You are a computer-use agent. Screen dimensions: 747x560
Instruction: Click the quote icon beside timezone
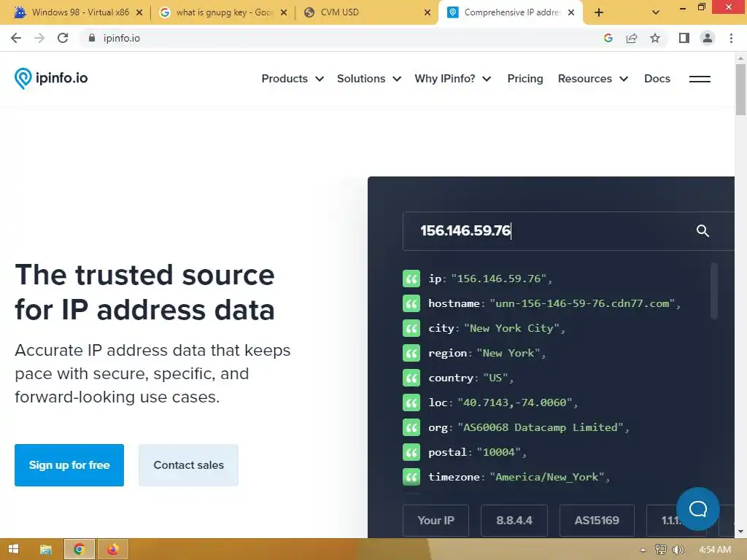411,477
